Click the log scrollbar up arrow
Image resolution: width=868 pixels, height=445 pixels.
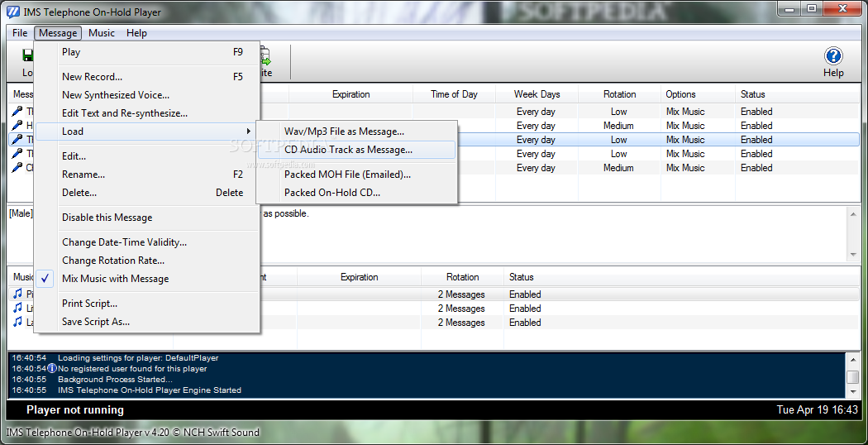click(x=853, y=358)
